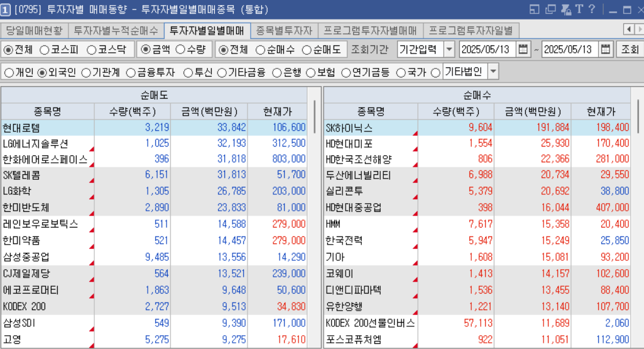This screenshot has width=644, height=349.
Task: Select 포스코퓨처엠 in 순매수 list
Action: 354,340
